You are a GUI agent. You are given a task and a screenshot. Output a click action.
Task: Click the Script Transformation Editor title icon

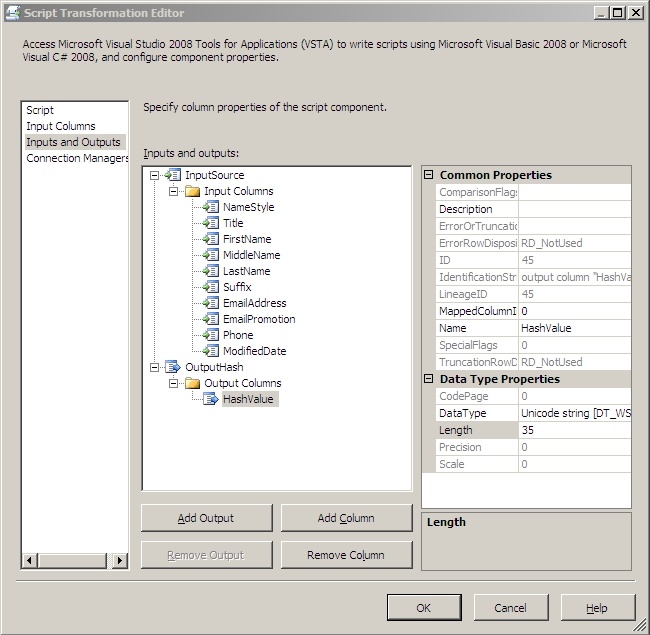[x=13, y=13]
